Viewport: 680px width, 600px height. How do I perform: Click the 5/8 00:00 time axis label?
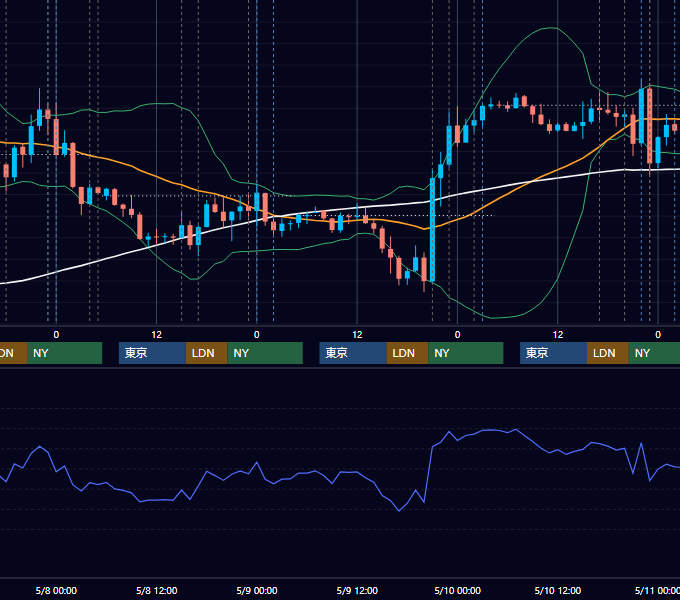pyautogui.click(x=56, y=590)
